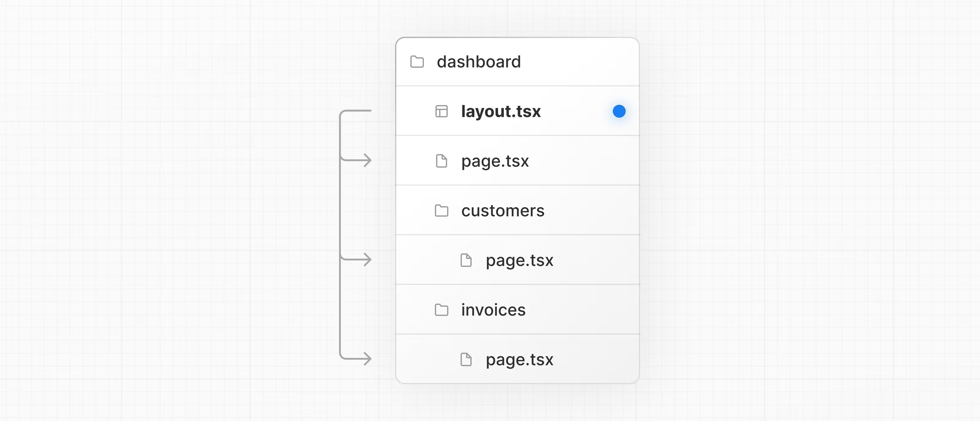Click file icon of customers' page.tsx

466,260
